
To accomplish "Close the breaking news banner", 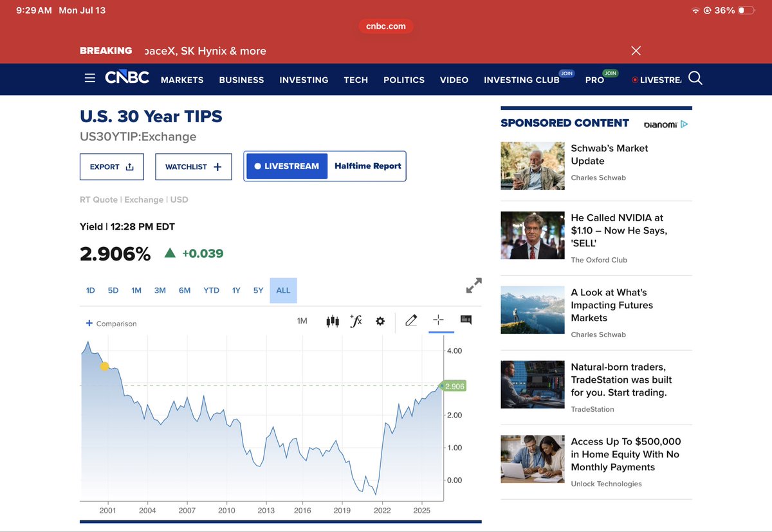I will [636, 51].
